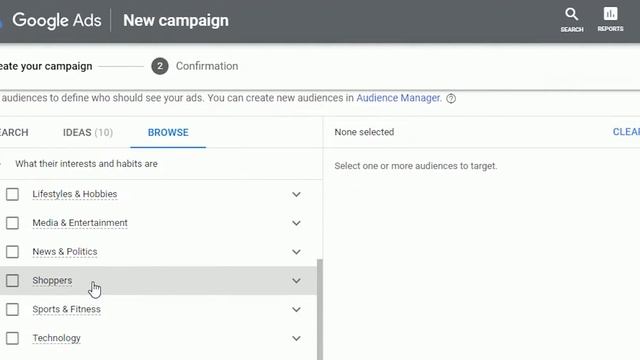Enable the Technology checkbox
Screen dimensions: 640x360
[12, 338]
